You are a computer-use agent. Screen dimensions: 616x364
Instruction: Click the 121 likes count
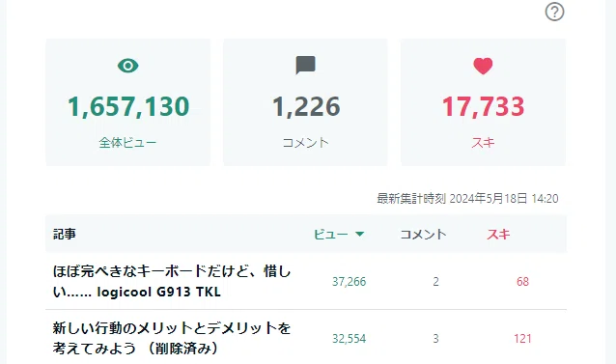click(x=522, y=339)
